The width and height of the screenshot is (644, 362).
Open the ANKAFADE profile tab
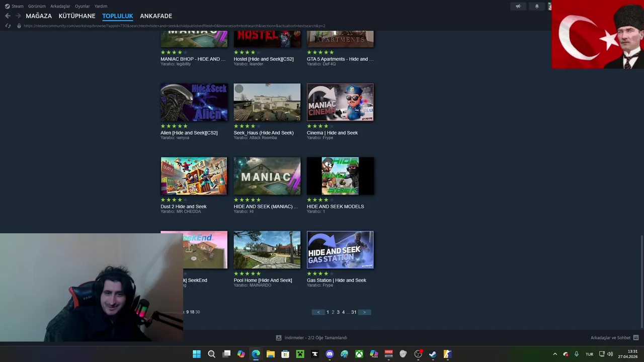point(156,16)
